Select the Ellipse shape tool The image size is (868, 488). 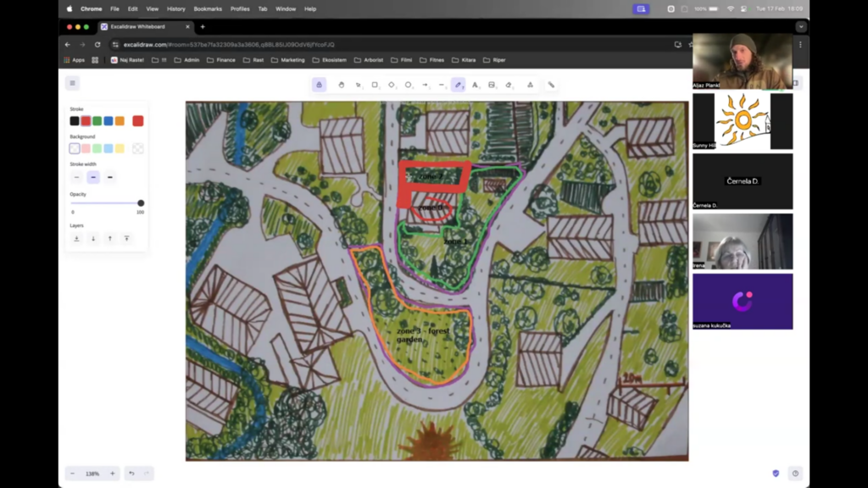point(408,85)
